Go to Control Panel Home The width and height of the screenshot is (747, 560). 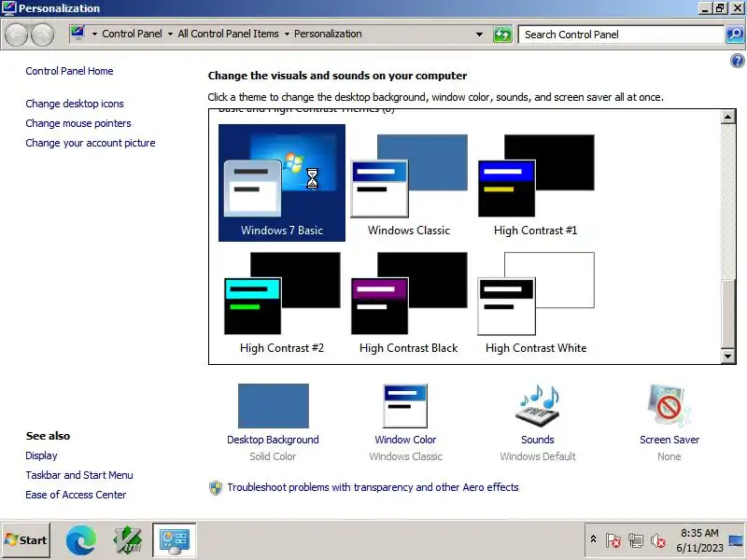pyautogui.click(x=69, y=71)
